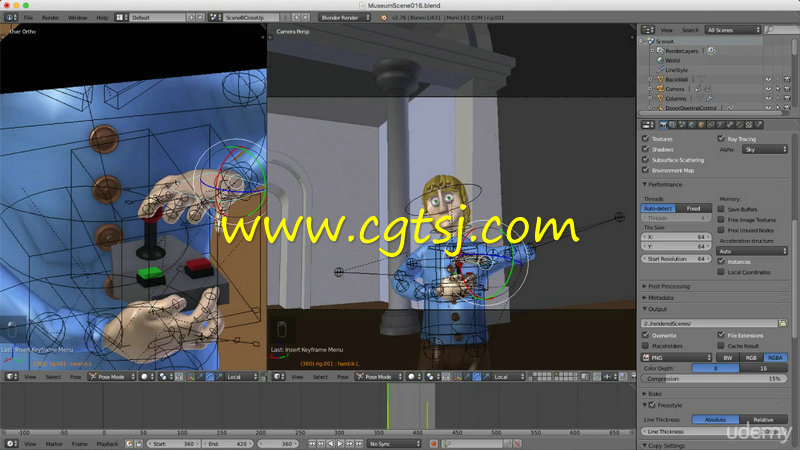800x450 pixels.
Task: Open Camera viewport Local orientation dropdown
Action: point(506,377)
